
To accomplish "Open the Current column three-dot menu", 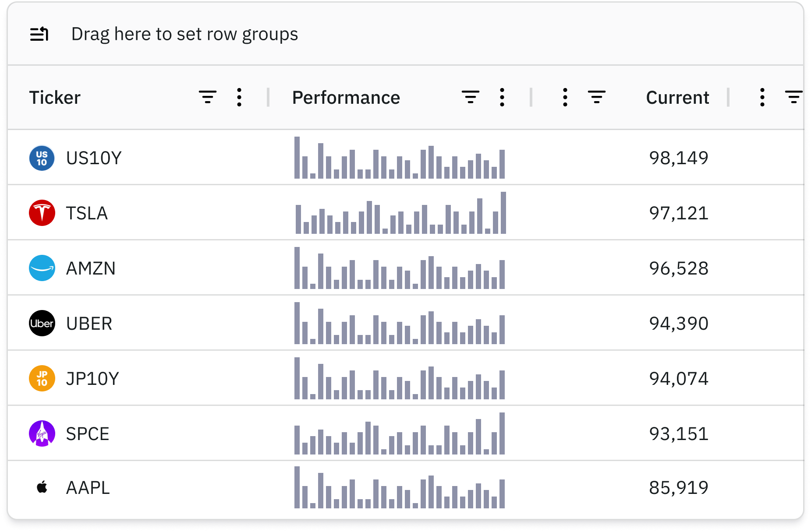I will tap(565, 97).
